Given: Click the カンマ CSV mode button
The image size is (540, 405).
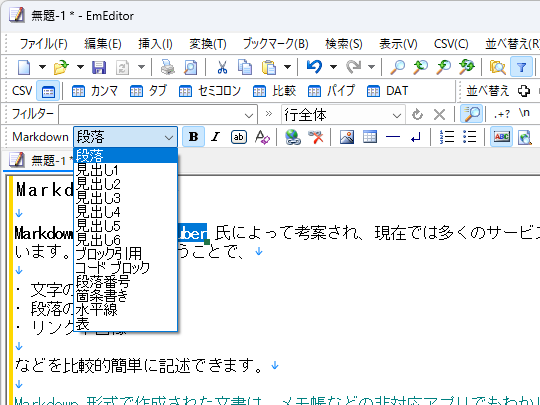Looking at the screenshot, I should [x=95, y=91].
